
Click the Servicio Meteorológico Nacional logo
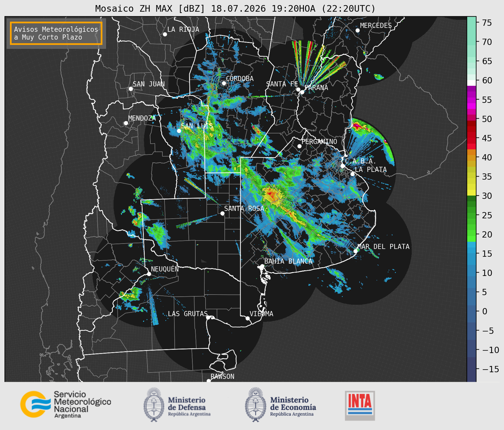click(65, 404)
